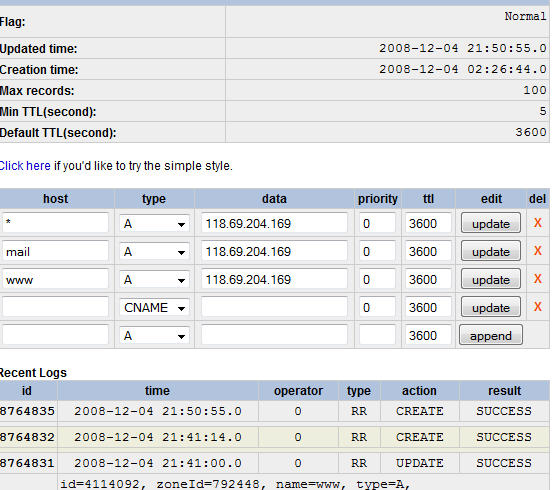Delete the mail host record
The image size is (554, 490).
[537, 251]
